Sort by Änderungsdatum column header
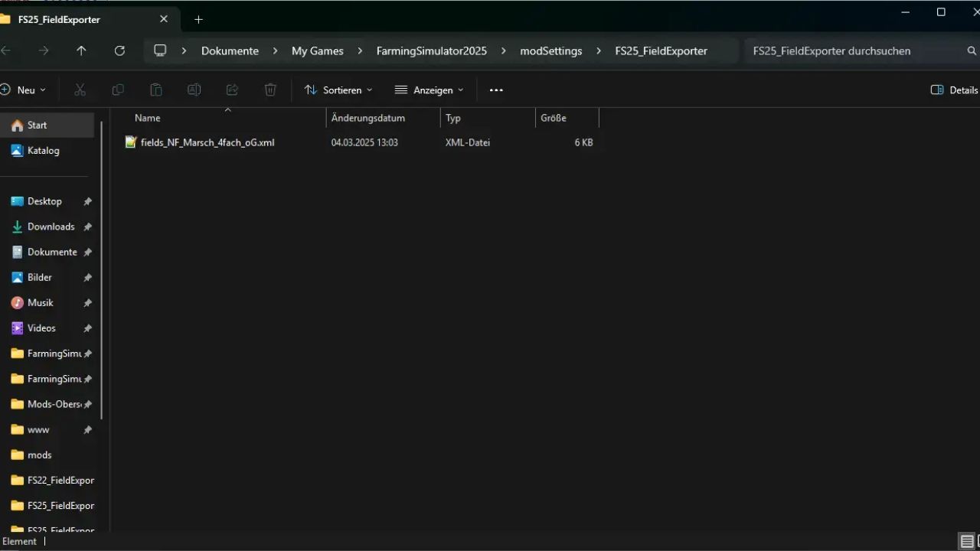The image size is (980, 551). click(368, 118)
